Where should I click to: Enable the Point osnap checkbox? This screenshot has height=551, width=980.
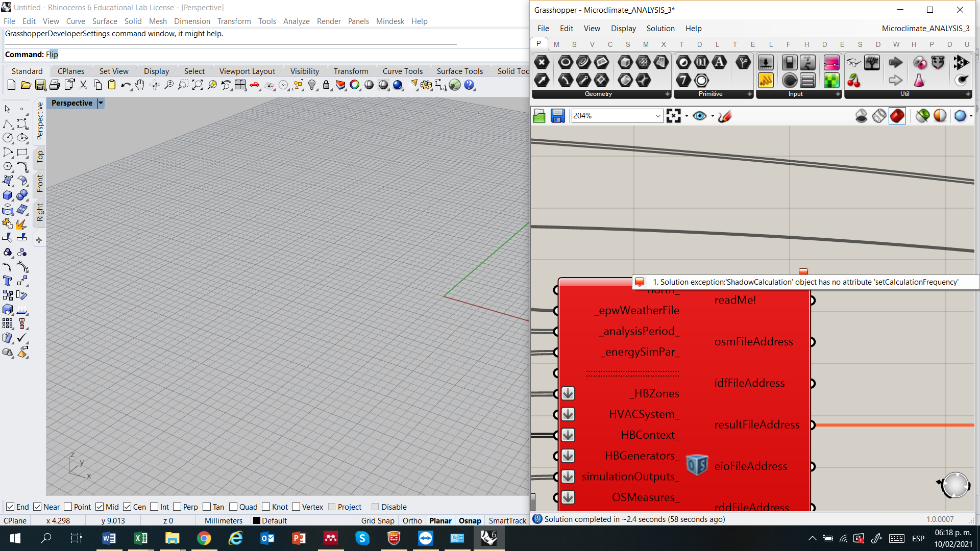click(68, 507)
